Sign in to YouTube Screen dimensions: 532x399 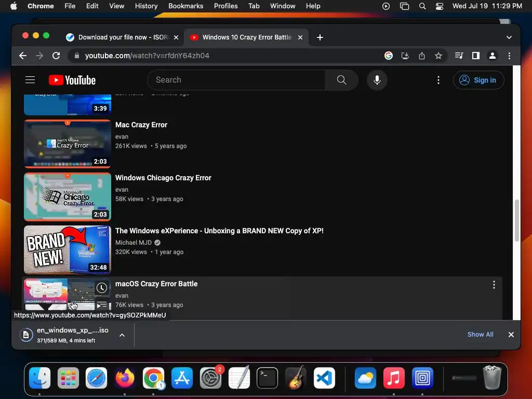click(478, 80)
